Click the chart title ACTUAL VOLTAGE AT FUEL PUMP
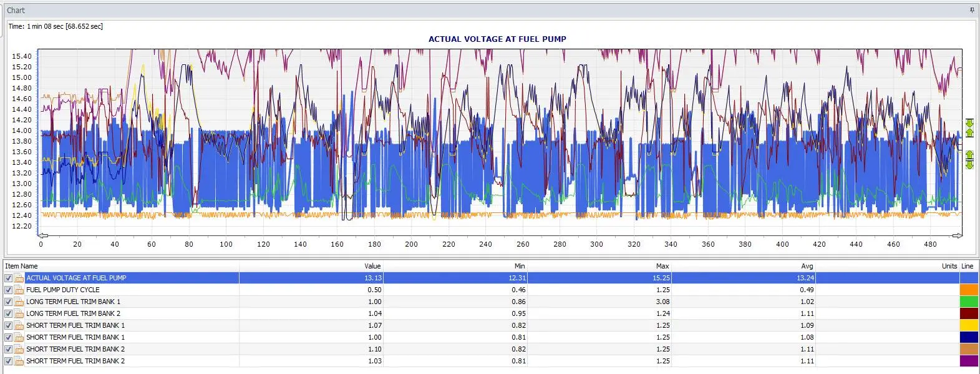This screenshot has height=374, width=980. point(497,39)
